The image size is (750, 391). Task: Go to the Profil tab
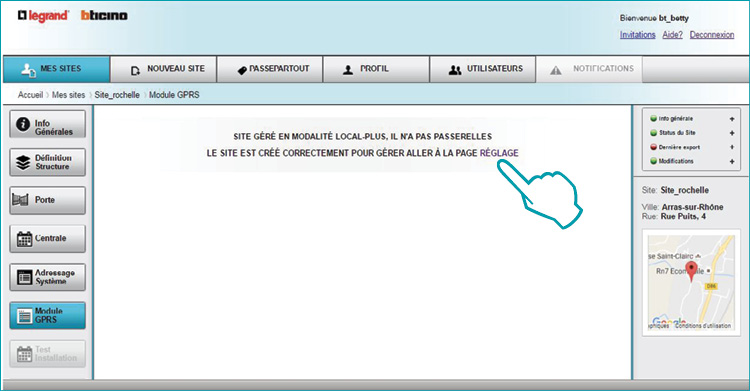click(376, 69)
